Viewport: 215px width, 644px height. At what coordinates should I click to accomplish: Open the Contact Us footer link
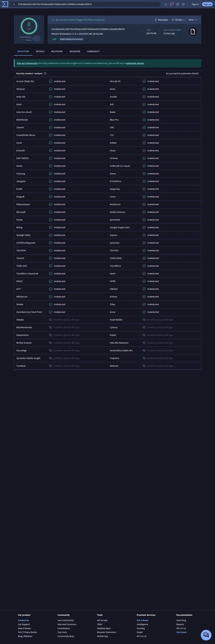(24, 620)
